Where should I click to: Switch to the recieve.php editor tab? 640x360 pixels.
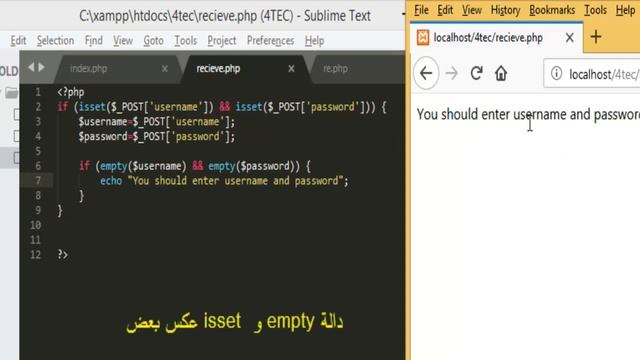click(218, 69)
